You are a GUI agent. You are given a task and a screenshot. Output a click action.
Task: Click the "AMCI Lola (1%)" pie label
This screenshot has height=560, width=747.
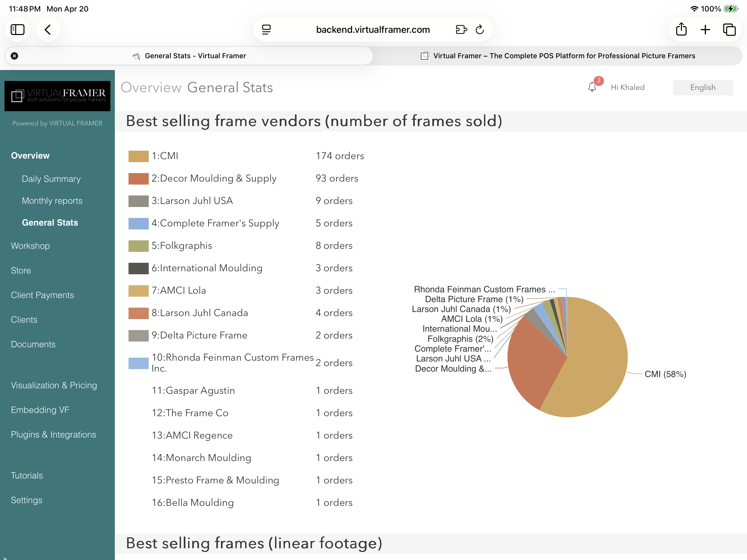(472, 319)
